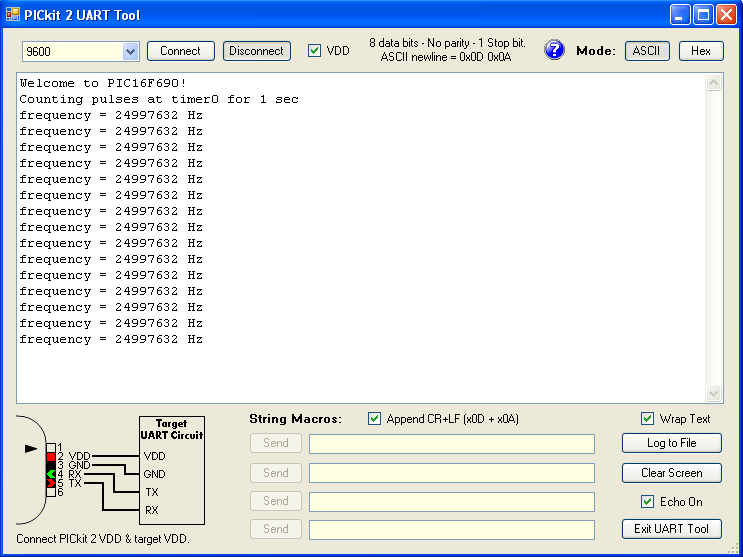Click the Target UART Circuit diagram box
Image resolution: width=743 pixels, height=557 pixels.
pyautogui.click(x=172, y=470)
